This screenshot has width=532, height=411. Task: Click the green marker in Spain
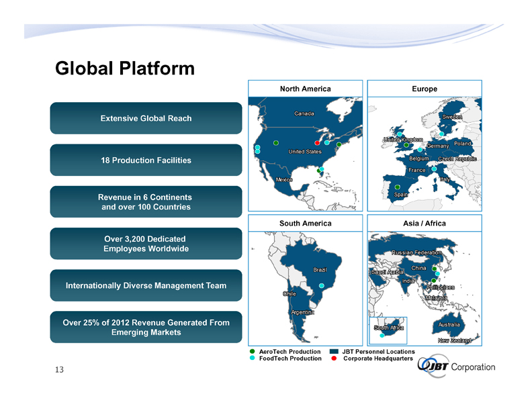click(397, 187)
